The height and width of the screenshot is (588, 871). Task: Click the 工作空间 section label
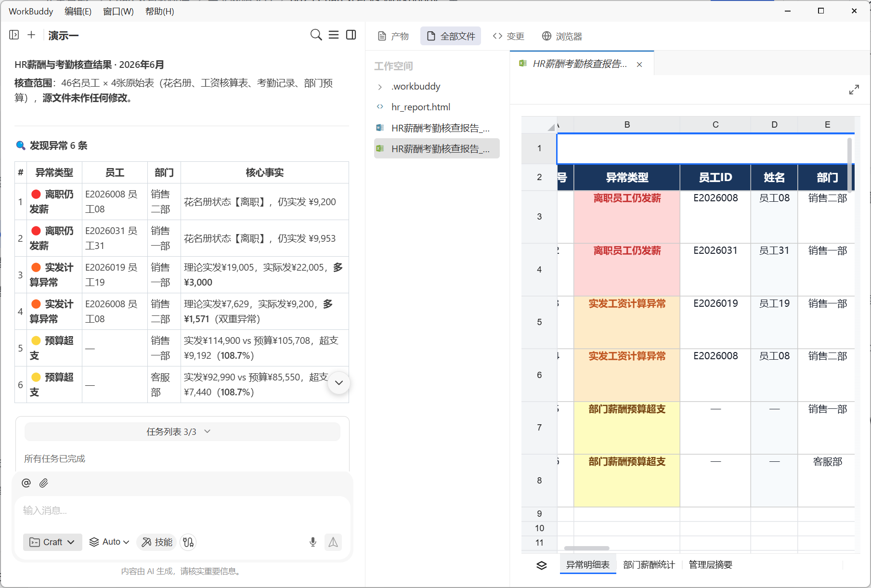coord(393,66)
